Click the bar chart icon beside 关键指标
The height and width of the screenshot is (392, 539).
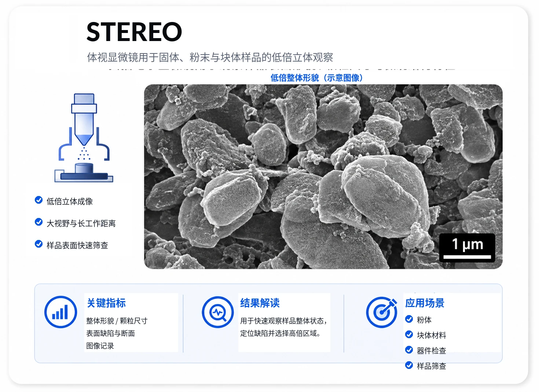(60, 312)
